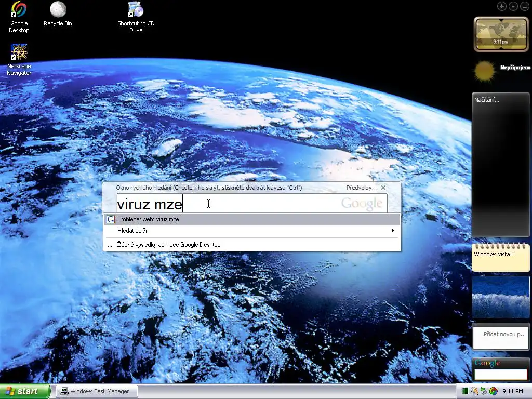532x399 pixels.
Task: Open the Windows vista!!! sticky note
Action: [x=500, y=257]
